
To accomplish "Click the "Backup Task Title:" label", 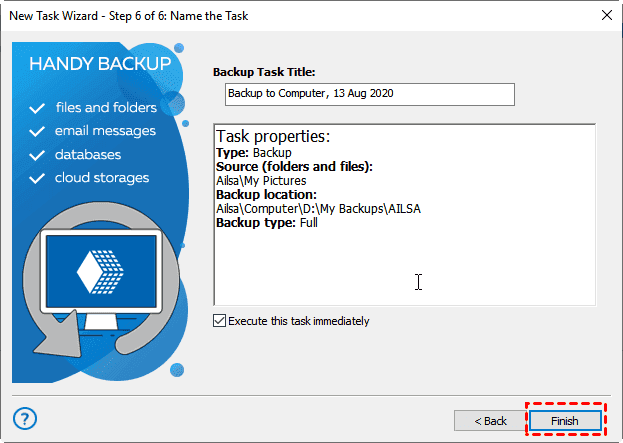I will [x=263, y=71].
